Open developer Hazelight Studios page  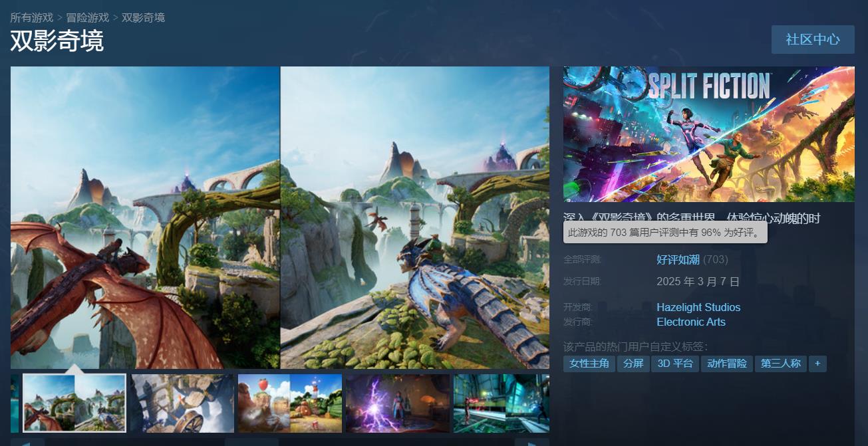pos(698,307)
